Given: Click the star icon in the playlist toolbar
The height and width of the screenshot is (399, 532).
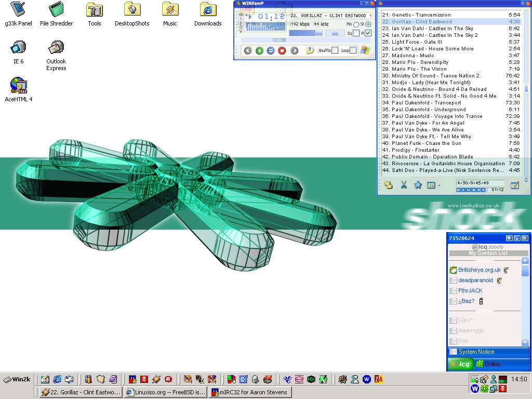Looking at the screenshot, I should coord(418,185).
